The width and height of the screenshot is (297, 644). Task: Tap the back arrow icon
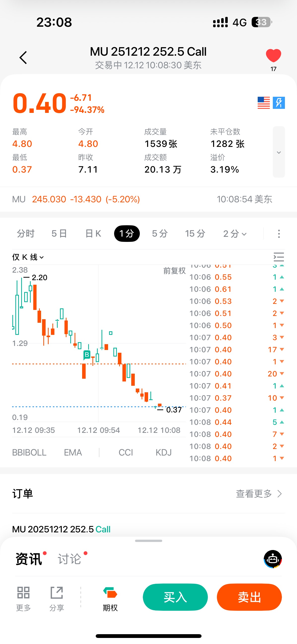23,58
